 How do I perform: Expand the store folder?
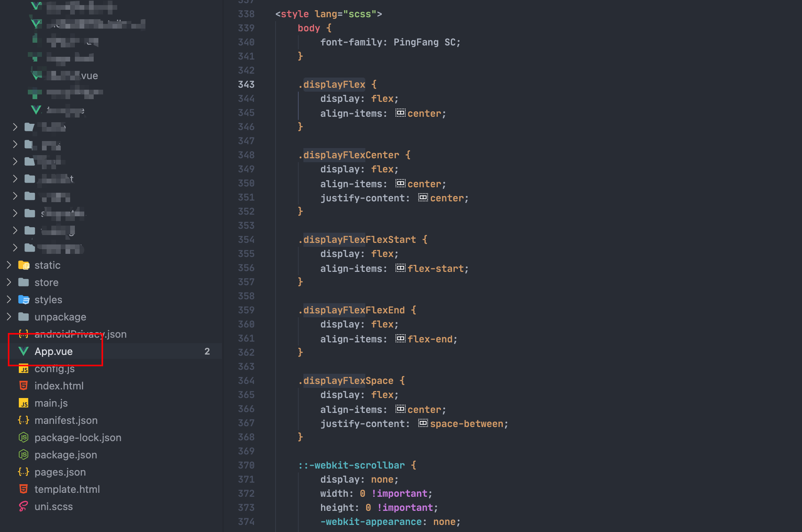(x=9, y=282)
